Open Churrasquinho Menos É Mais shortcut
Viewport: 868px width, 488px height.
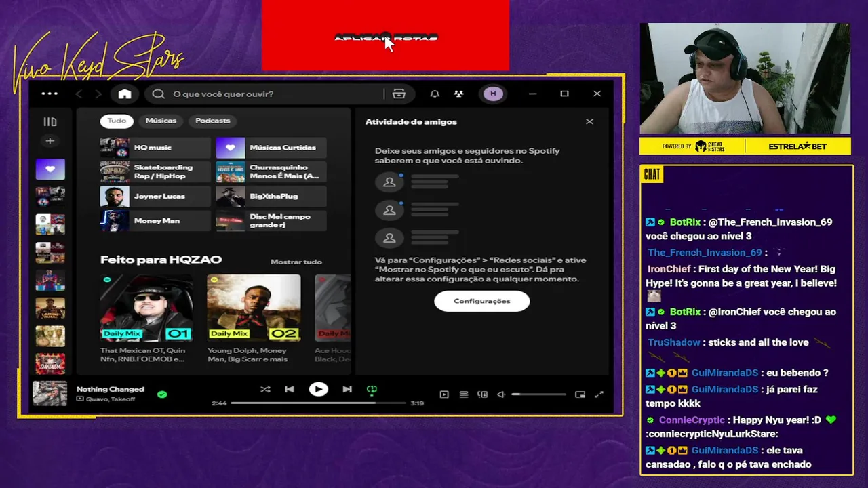pos(271,171)
